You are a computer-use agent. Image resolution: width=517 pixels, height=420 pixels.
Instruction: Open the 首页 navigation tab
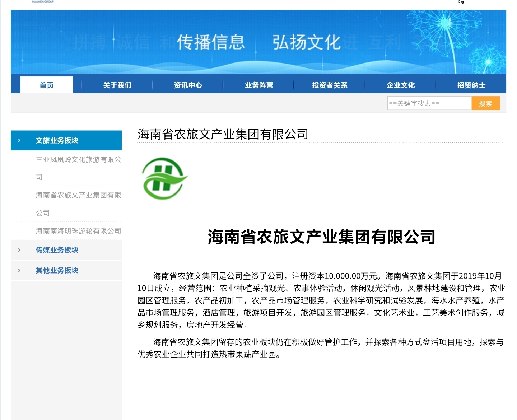pyautogui.click(x=47, y=85)
